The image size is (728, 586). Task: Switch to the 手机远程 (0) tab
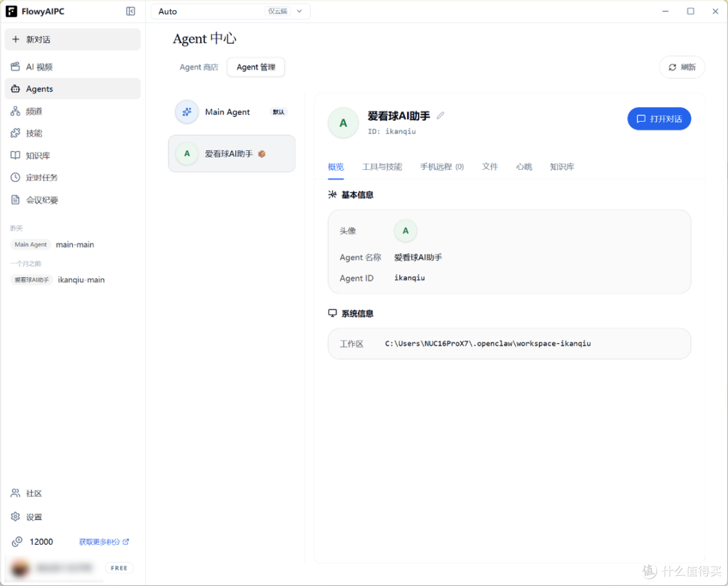pos(442,167)
